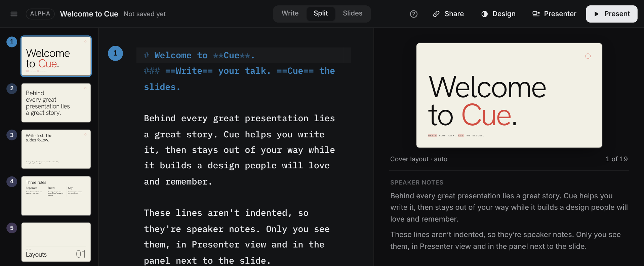This screenshot has height=266, width=644.
Task: Click the 'Not saved yet' status
Action: point(145,14)
